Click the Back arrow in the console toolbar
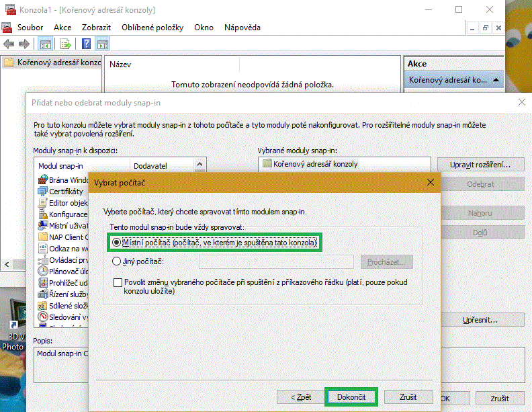This screenshot has height=412, width=532. [x=9, y=44]
